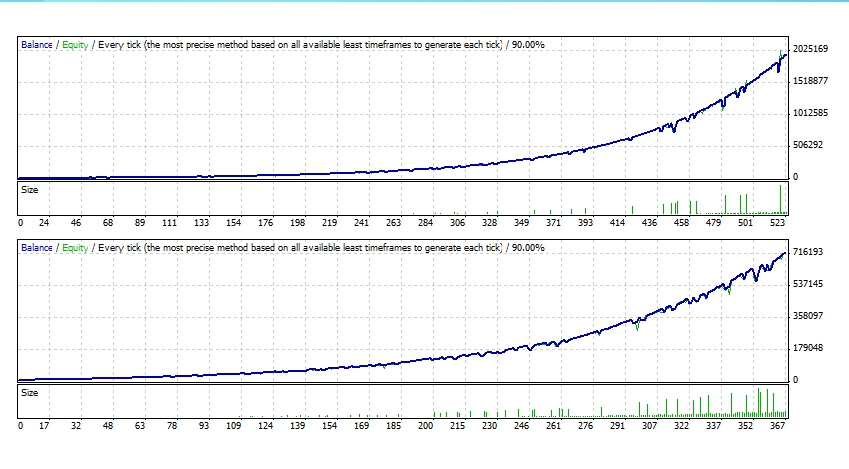Select the 2025169 value on top chart axis
Image resolution: width=849 pixels, height=469 pixels.
811,49
